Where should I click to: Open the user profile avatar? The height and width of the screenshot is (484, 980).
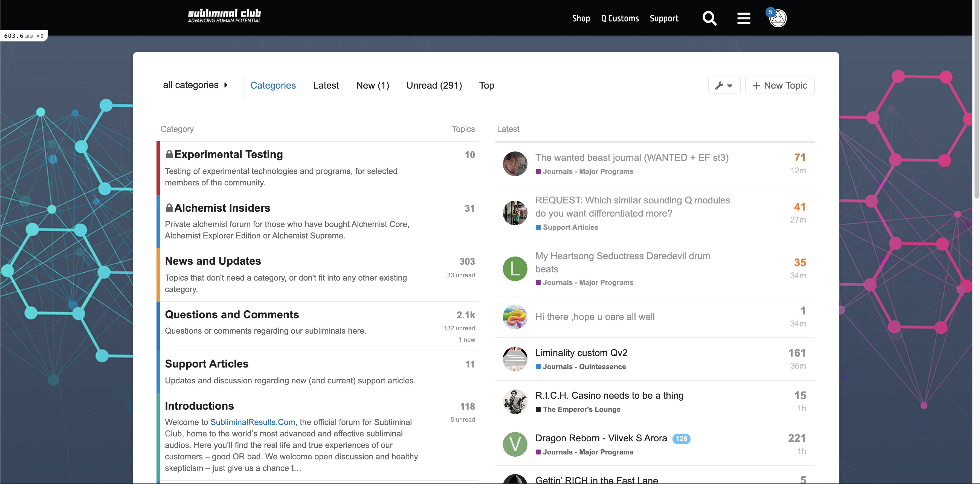[x=778, y=18]
